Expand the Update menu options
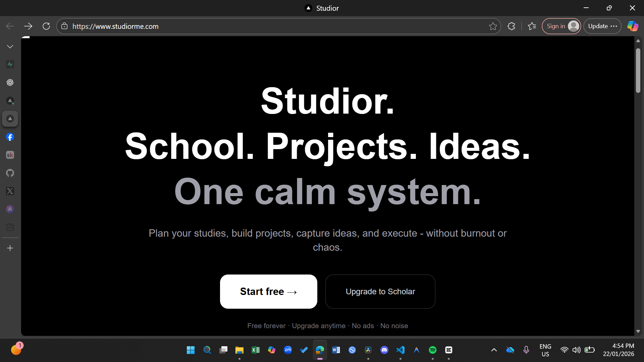644x362 pixels. [x=614, y=26]
